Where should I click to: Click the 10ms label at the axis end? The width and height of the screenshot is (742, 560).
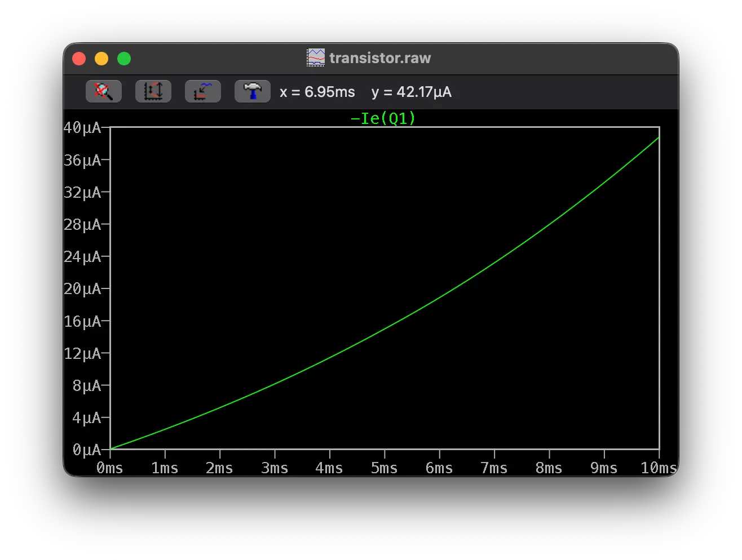tap(658, 468)
